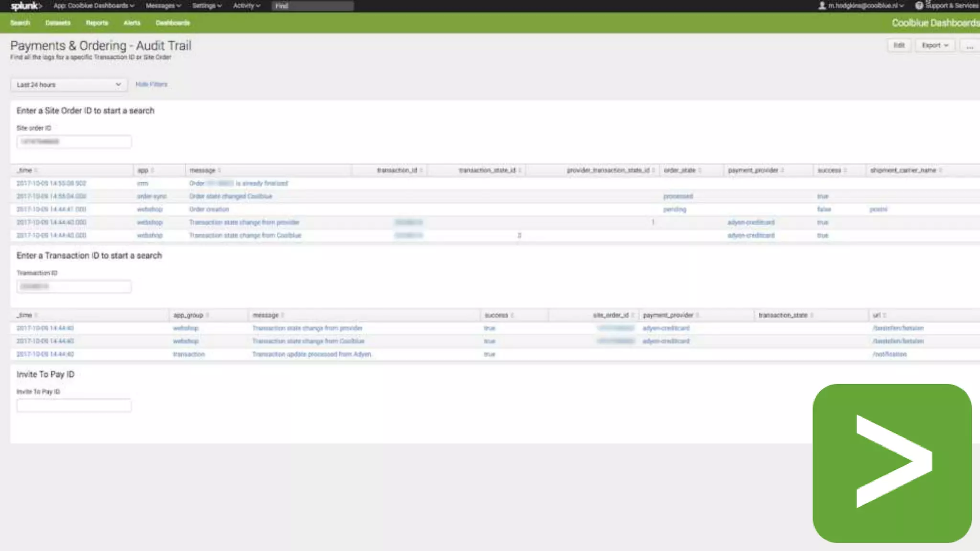Open the more options ellipsis button
Screen dimensions: 980x551
969,45
